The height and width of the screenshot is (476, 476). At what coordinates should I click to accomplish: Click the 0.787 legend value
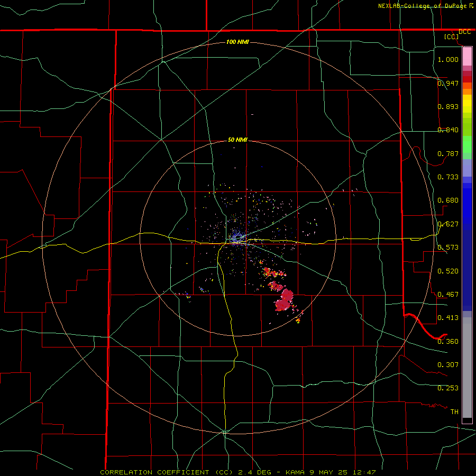tap(448, 153)
